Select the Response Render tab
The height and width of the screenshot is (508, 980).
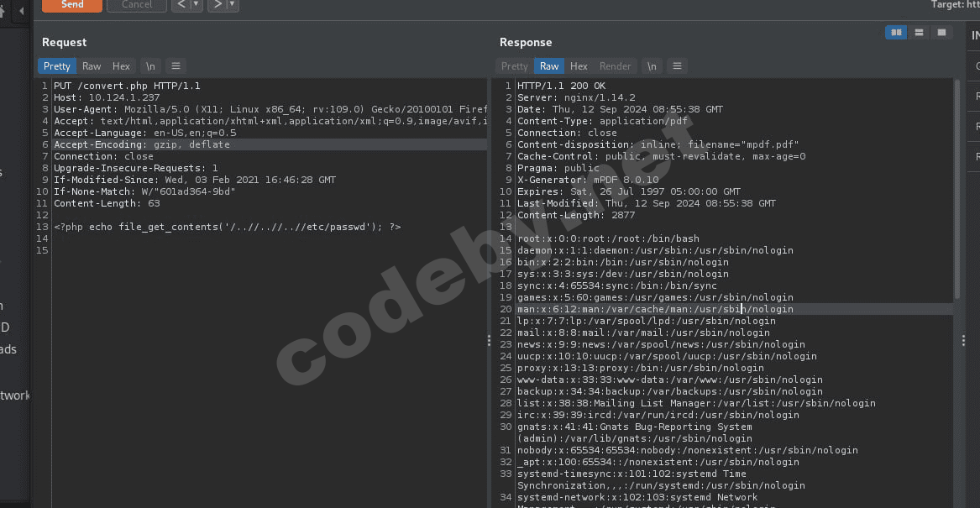(615, 66)
